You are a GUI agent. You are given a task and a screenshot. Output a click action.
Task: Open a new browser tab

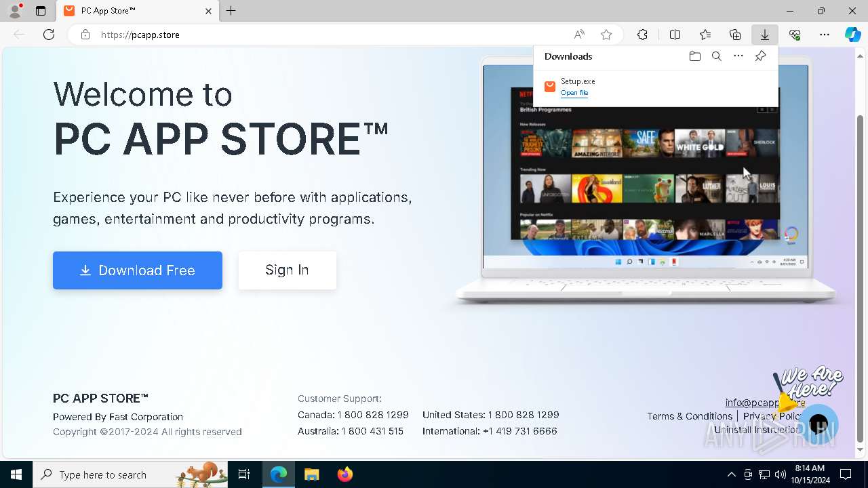pyautogui.click(x=231, y=11)
